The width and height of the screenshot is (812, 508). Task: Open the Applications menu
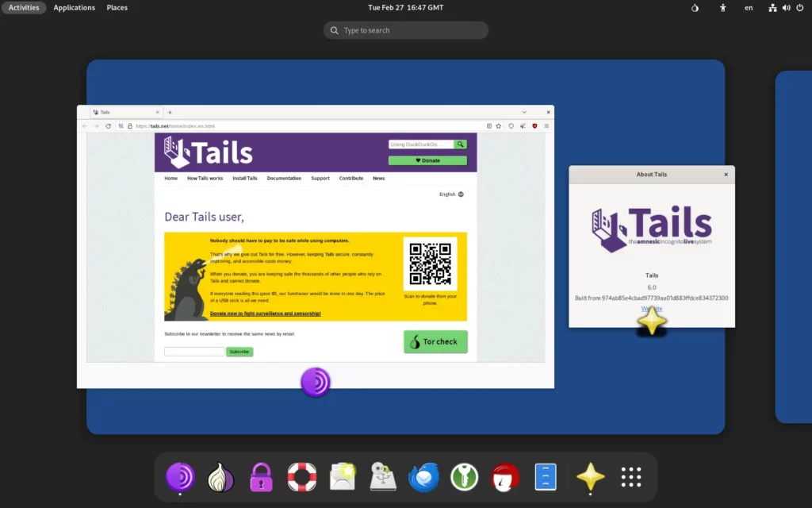tap(74, 8)
